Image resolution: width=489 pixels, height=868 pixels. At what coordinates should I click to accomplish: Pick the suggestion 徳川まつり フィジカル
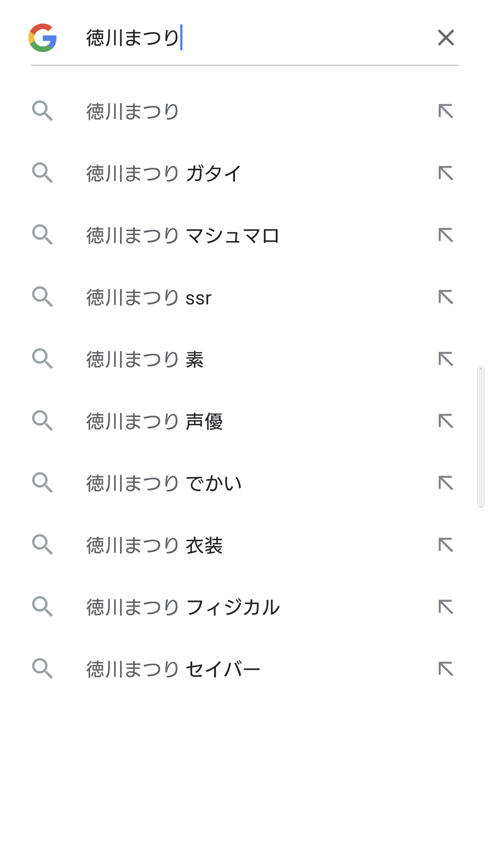pos(183,607)
